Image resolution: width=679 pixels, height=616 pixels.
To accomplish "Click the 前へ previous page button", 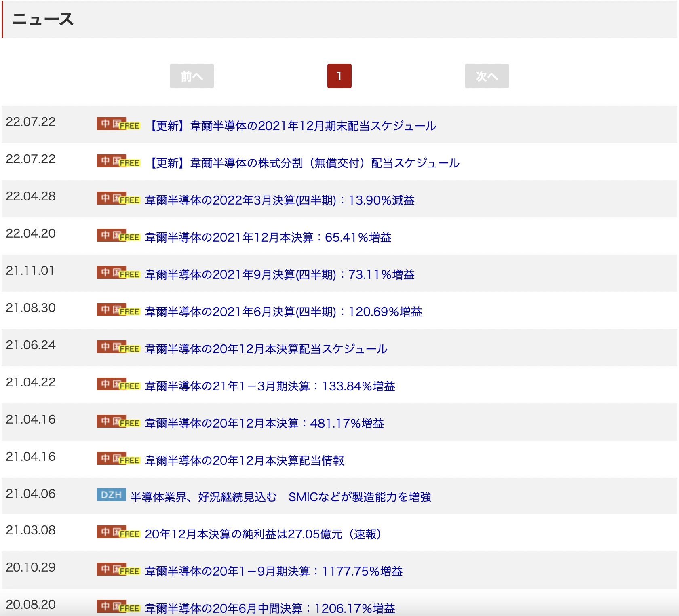I will (x=192, y=76).
